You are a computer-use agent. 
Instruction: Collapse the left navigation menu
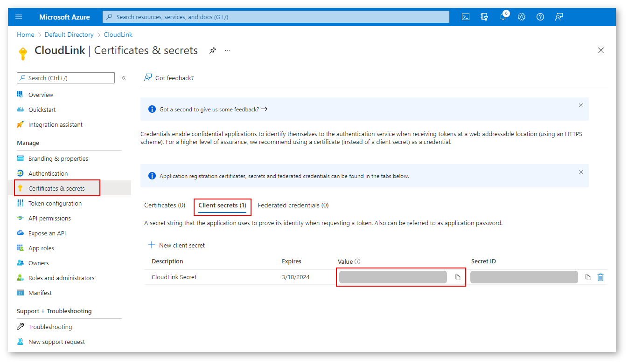(124, 78)
